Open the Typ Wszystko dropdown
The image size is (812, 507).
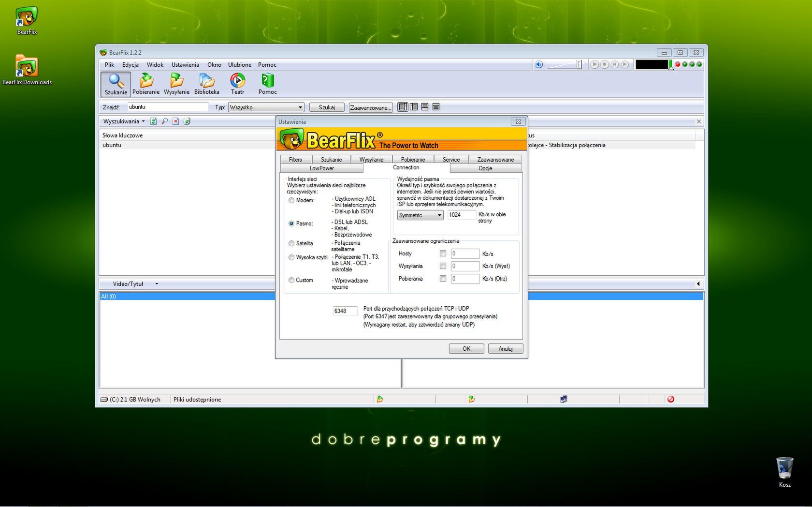coord(266,107)
